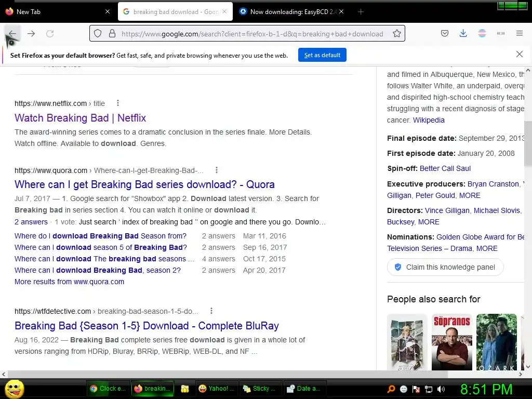Open 'Where can I download season 5' question
Viewport: 532px width, 399px height.
pos(101,247)
